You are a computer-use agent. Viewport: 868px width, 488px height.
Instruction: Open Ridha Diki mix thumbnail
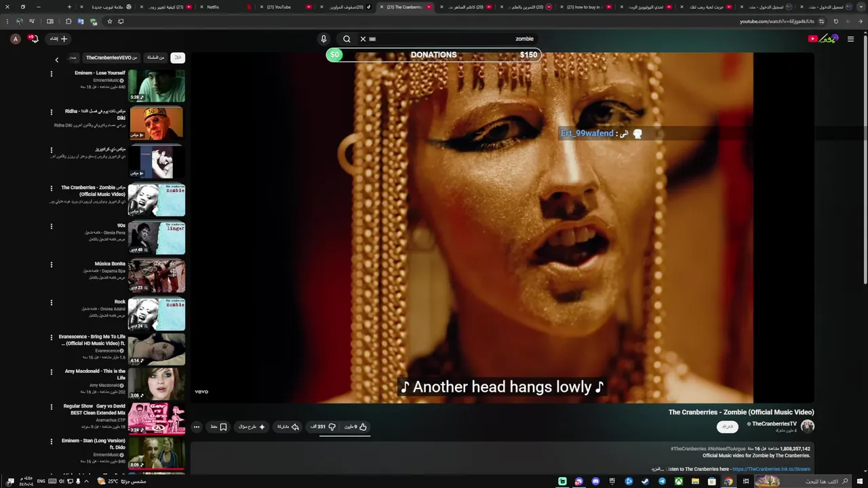tap(157, 123)
